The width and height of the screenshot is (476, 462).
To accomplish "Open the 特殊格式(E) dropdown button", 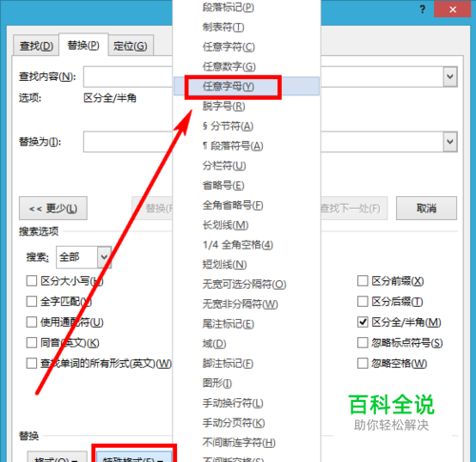I will point(134,456).
